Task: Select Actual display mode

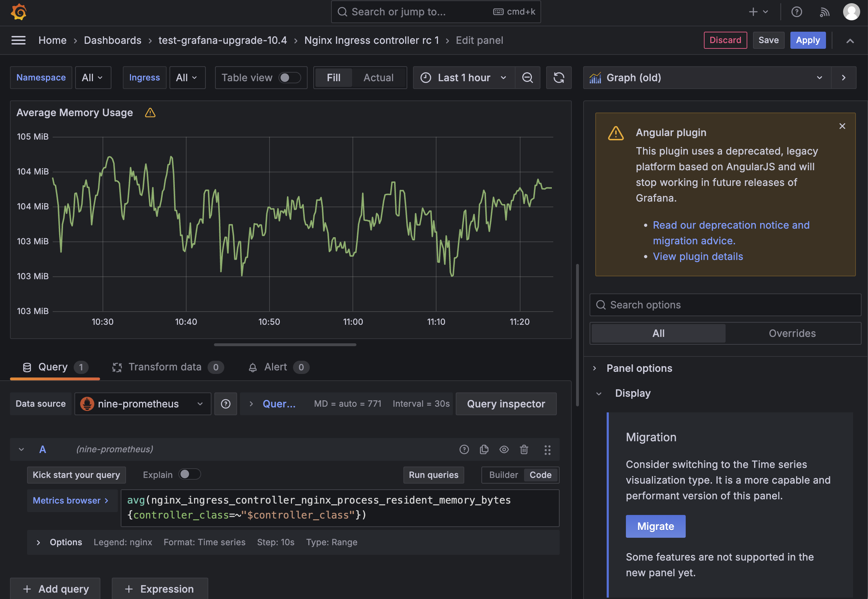Action: click(378, 78)
